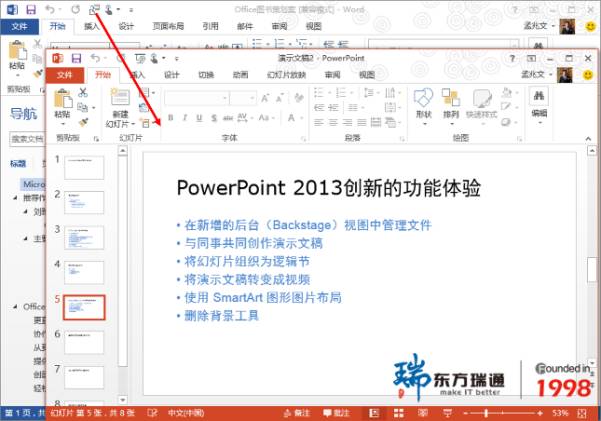Increase font size in PowerPoint ribbon
Image resolution: width=601 pixels, height=421 pixels.
(x=265, y=99)
